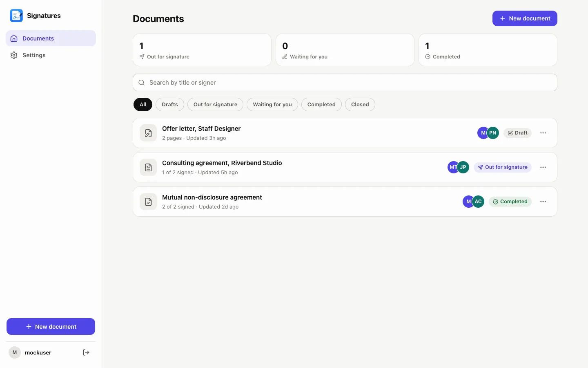Open the Out for signature stat card
Viewport: 588px width, 368px height.
click(x=202, y=50)
